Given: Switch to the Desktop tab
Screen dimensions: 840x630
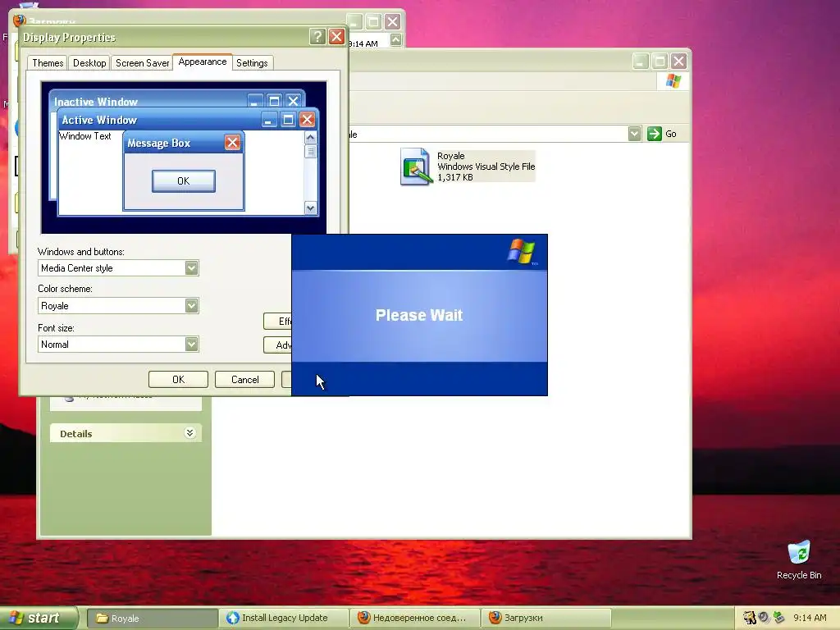Looking at the screenshot, I should 89,63.
